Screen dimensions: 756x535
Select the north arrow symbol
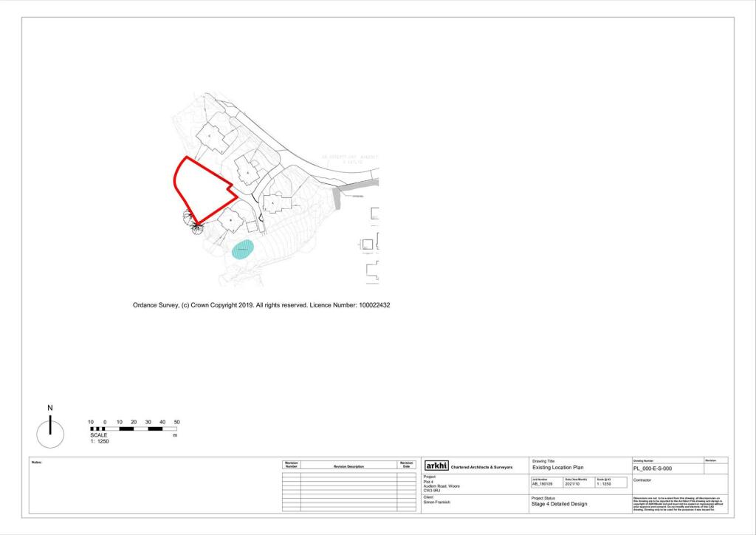point(50,429)
